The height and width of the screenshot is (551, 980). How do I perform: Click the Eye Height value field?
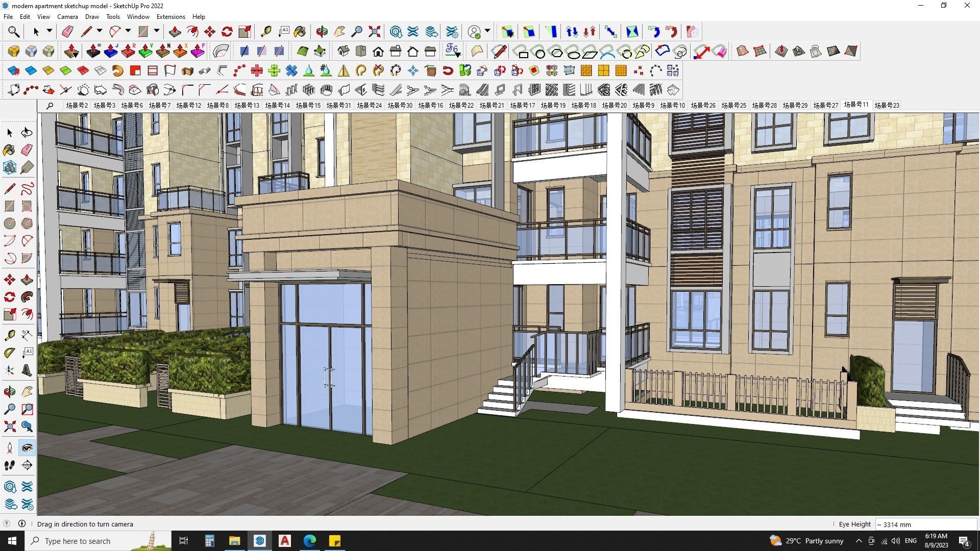click(926, 524)
